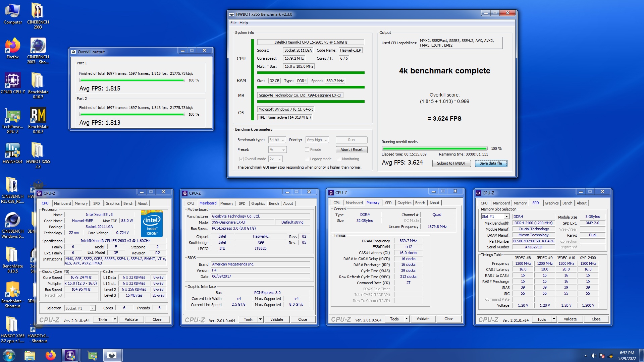Toggle the Pmode checkbox

(x=307, y=149)
